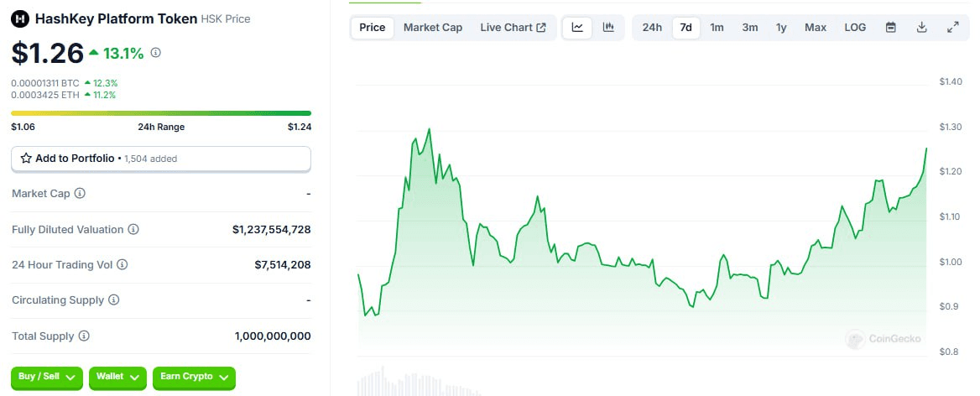Switch to line chart view icon
Viewport: 980px width, 396px height.
point(577,28)
